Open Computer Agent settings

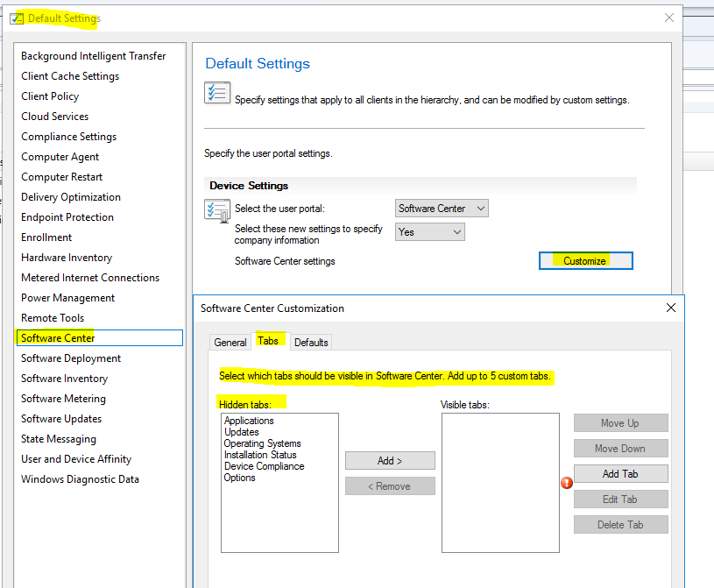click(60, 157)
